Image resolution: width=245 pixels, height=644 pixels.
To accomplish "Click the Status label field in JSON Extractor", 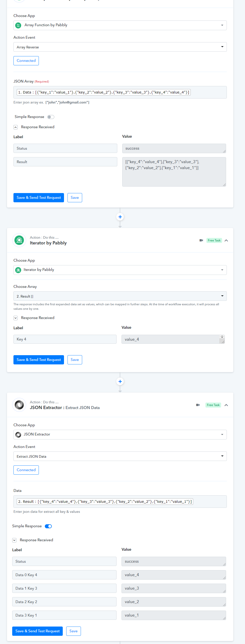I will [64, 561].
